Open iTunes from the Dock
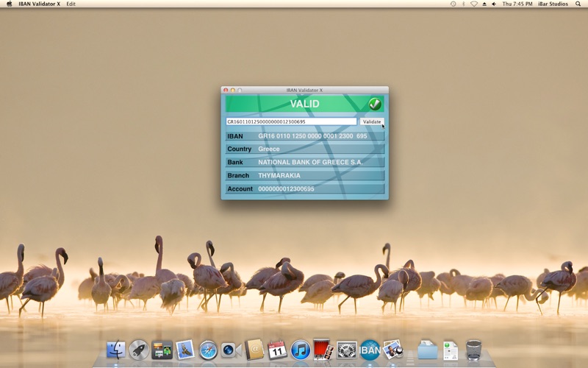The image size is (588, 368). (300, 350)
